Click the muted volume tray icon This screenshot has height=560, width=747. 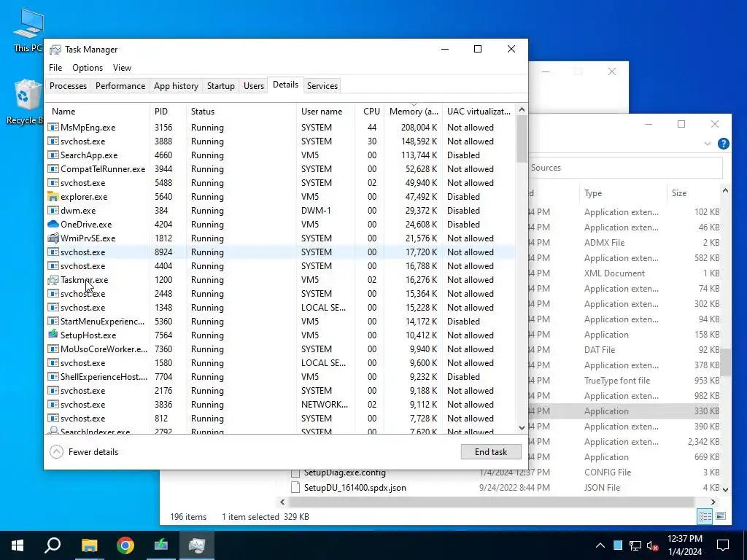point(653,545)
